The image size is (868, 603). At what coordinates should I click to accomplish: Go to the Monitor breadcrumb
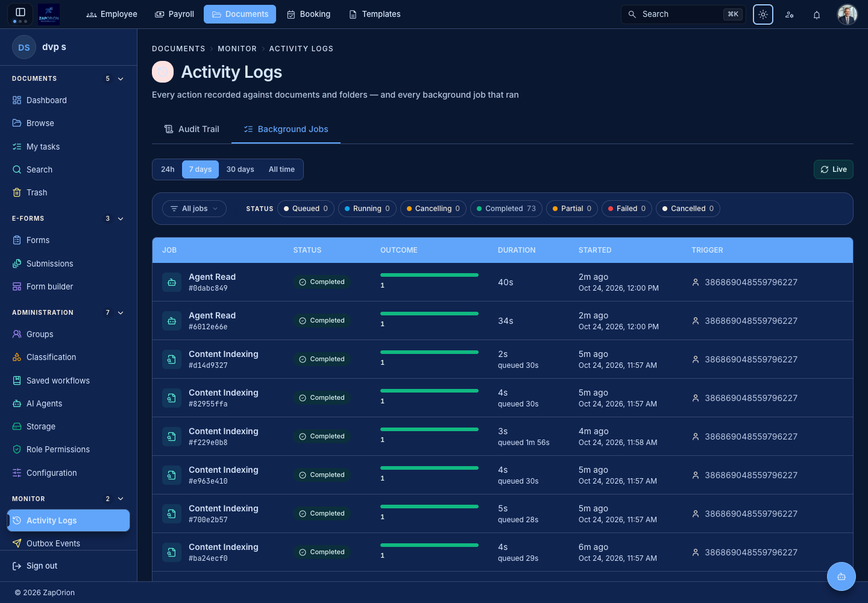point(237,49)
